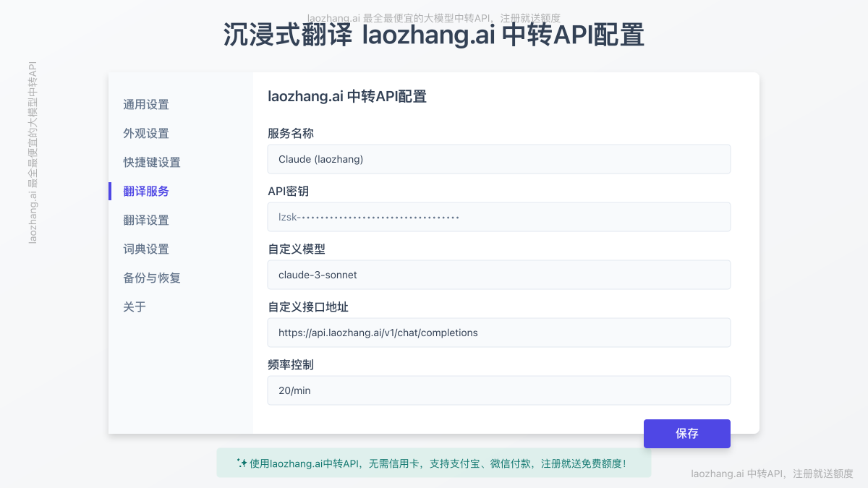Open 外观设置 in the sidebar

pos(146,133)
